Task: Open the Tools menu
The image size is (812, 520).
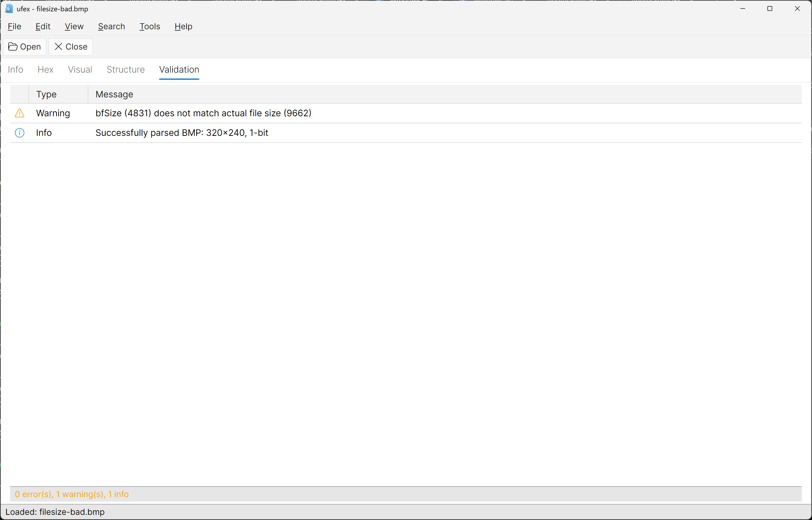Action: [149, 26]
